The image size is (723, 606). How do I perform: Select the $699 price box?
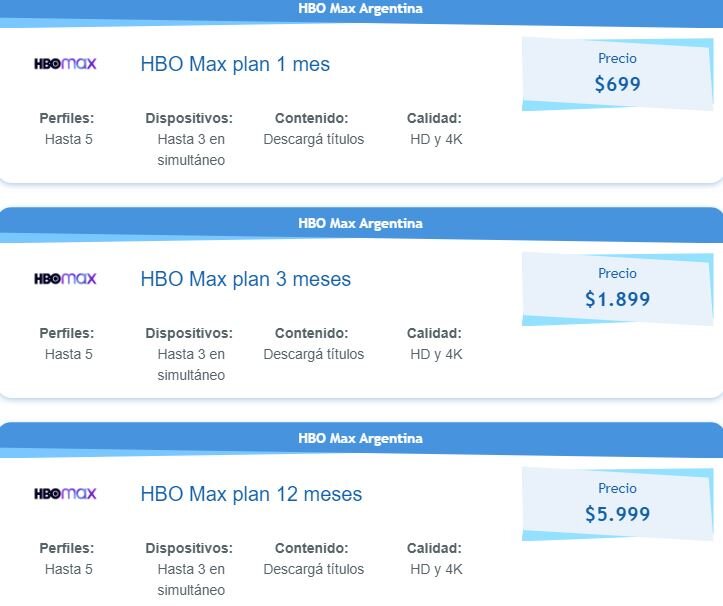[617, 74]
